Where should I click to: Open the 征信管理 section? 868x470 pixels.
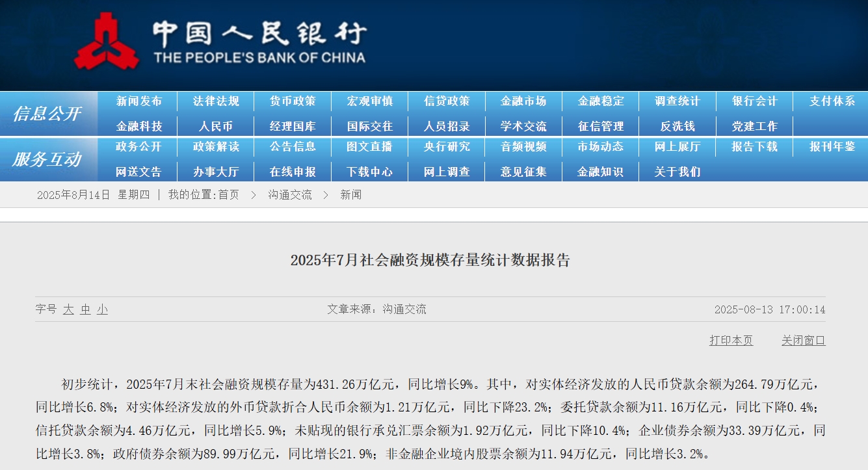[x=601, y=126]
